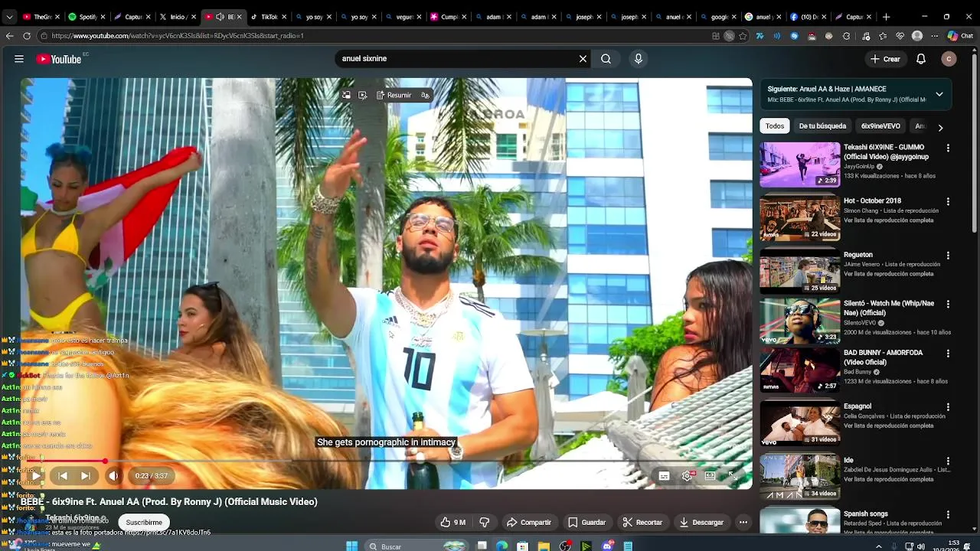The height and width of the screenshot is (551, 980).
Task: Open options for GUMMO video
Action: point(948,148)
